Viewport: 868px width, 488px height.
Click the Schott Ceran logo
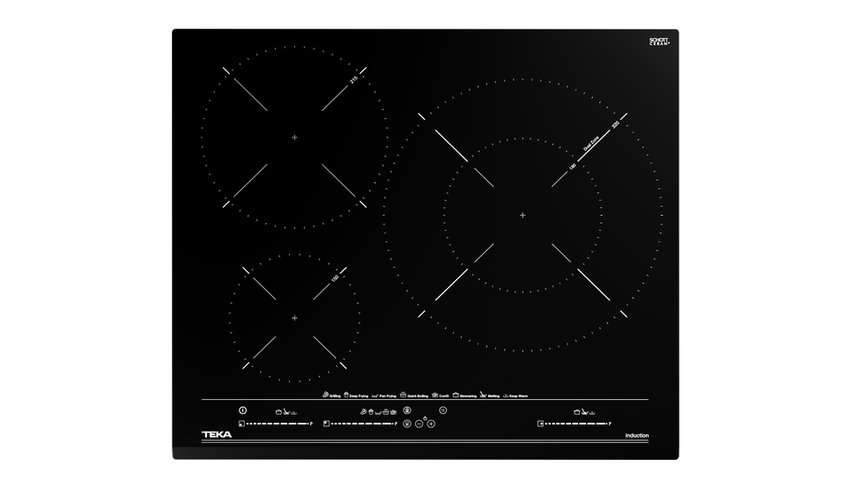pos(659,41)
